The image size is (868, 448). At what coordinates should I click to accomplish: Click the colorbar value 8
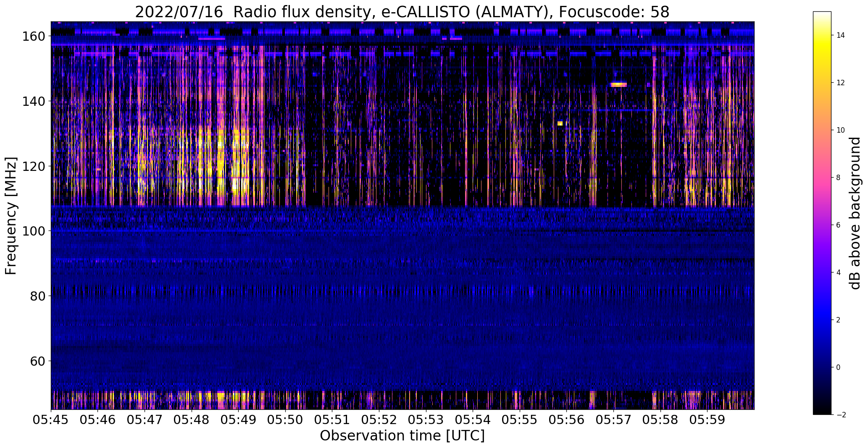[x=839, y=178]
